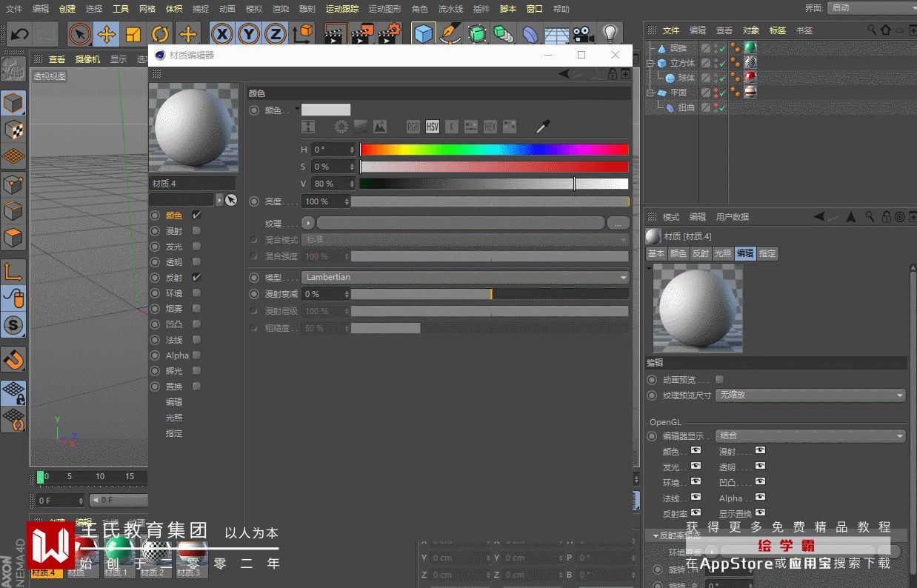Toggle the Z axis lock

(276, 34)
